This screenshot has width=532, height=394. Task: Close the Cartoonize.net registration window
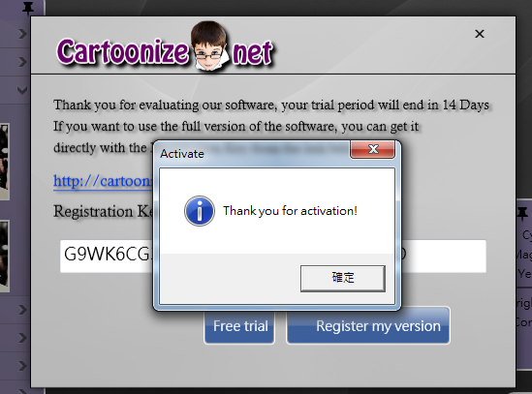(x=480, y=34)
